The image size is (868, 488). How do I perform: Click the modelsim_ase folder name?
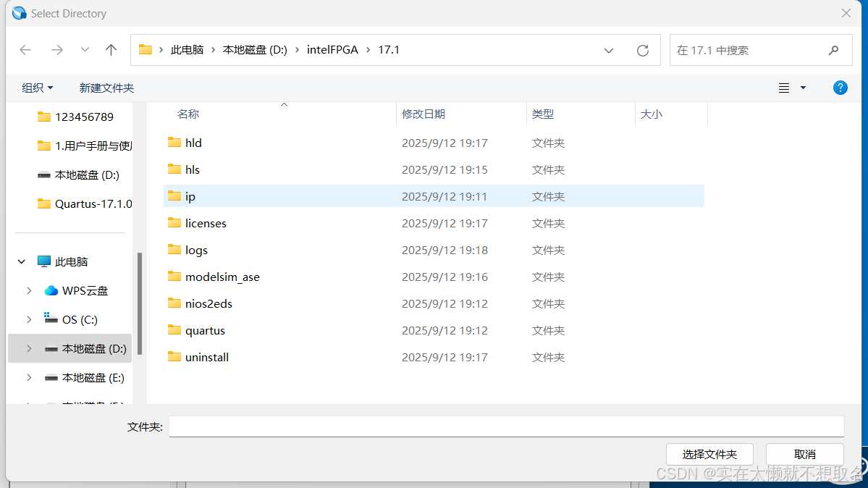222,277
